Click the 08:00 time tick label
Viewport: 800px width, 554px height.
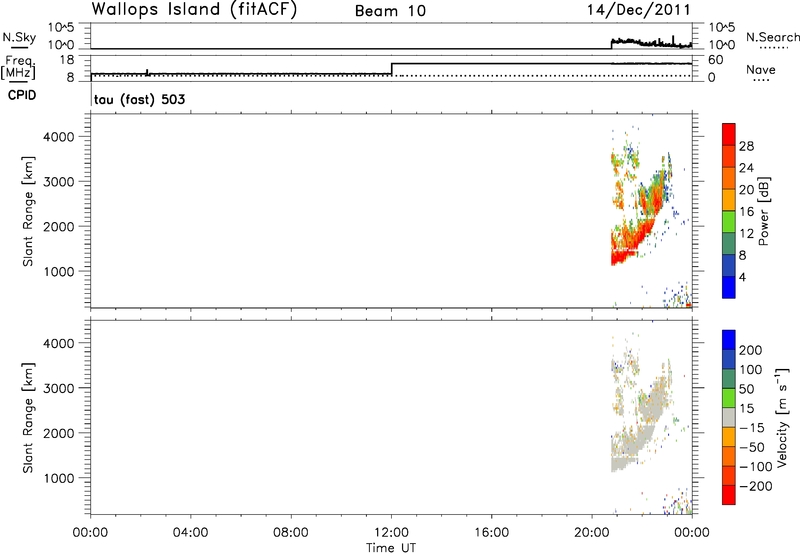click(290, 533)
